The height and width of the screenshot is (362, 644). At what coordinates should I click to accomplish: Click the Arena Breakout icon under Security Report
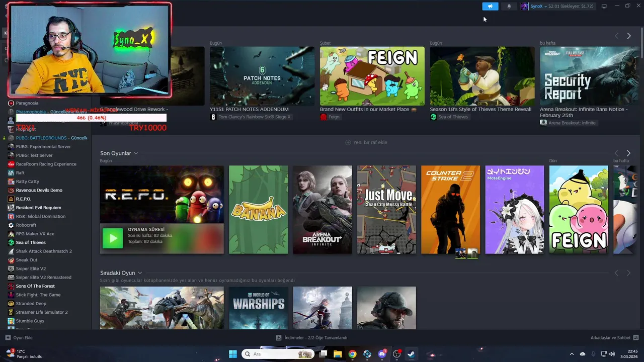click(543, 123)
